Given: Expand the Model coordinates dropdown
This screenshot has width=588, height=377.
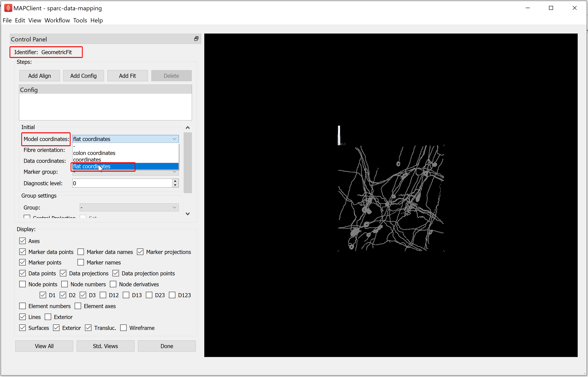Looking at the screenshot, I should [174, 139].
